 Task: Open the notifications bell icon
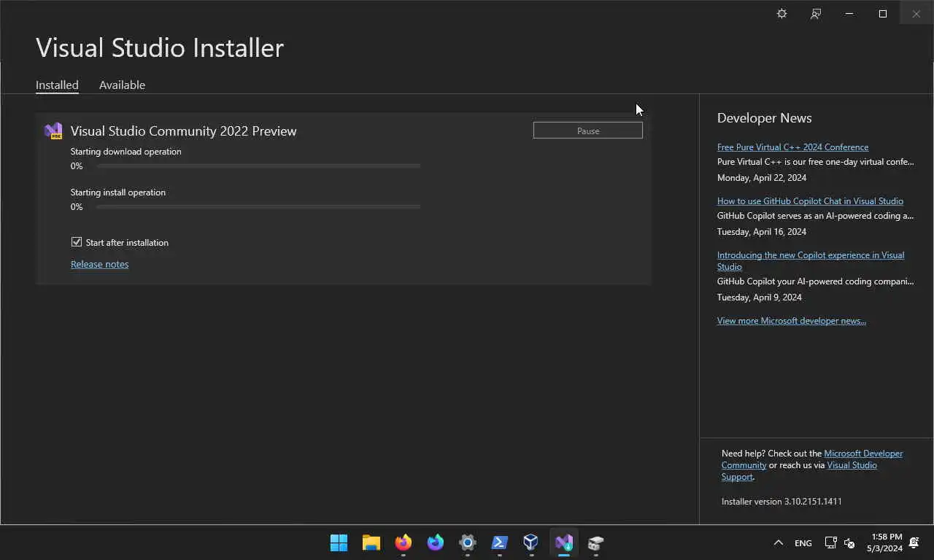[914, 542]
